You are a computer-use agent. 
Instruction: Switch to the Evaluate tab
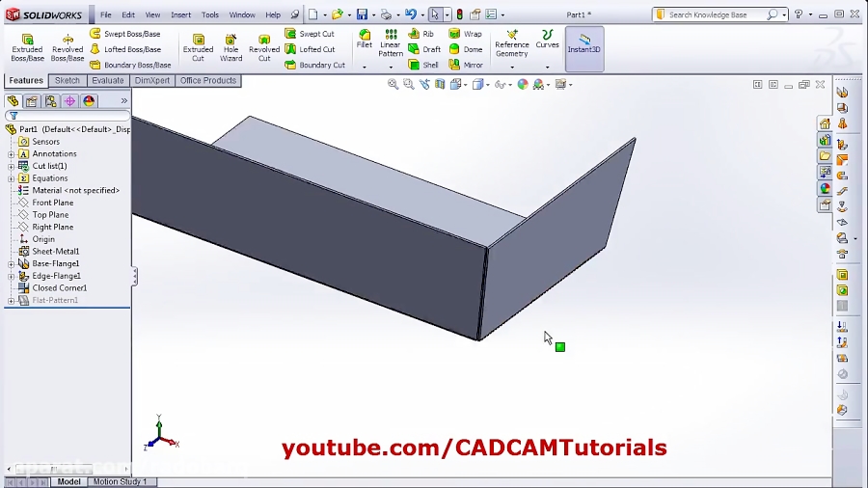[108, 81]
